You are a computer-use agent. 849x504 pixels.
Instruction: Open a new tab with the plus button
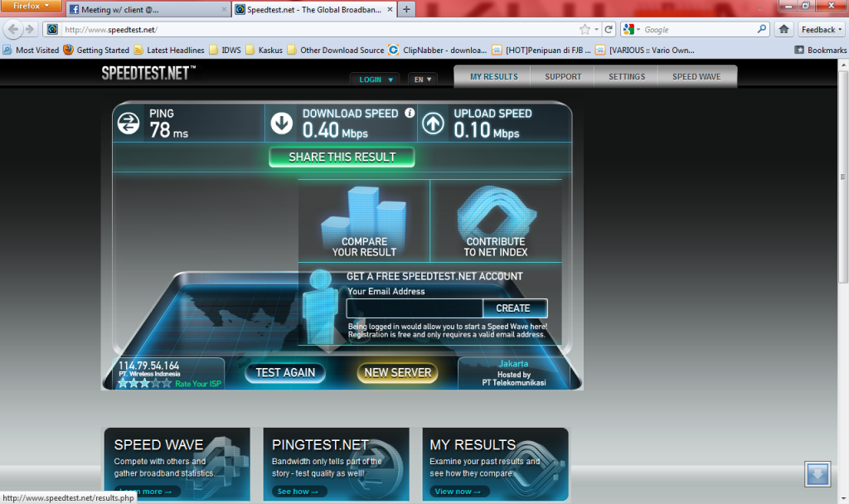click(x=406, y=9)
